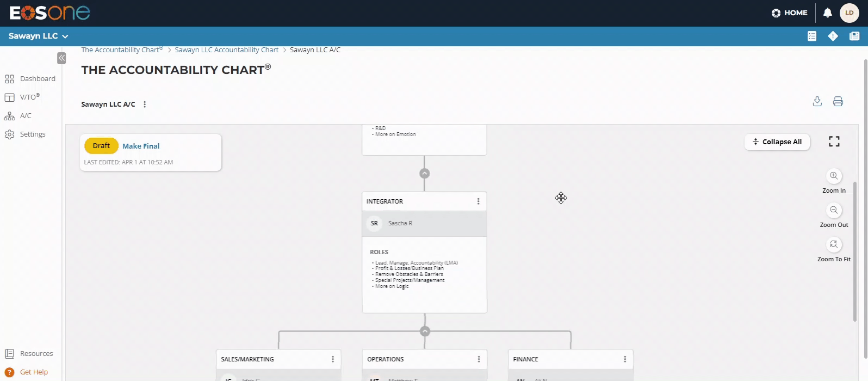
Task: Click the Last Edited timestamp text
Action: click(128, 162)
